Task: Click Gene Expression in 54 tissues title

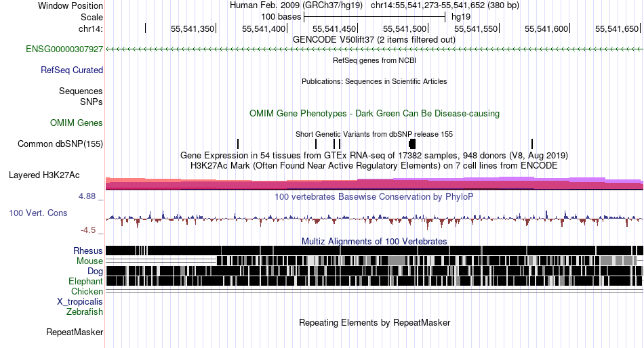Action: click(374, 156)
